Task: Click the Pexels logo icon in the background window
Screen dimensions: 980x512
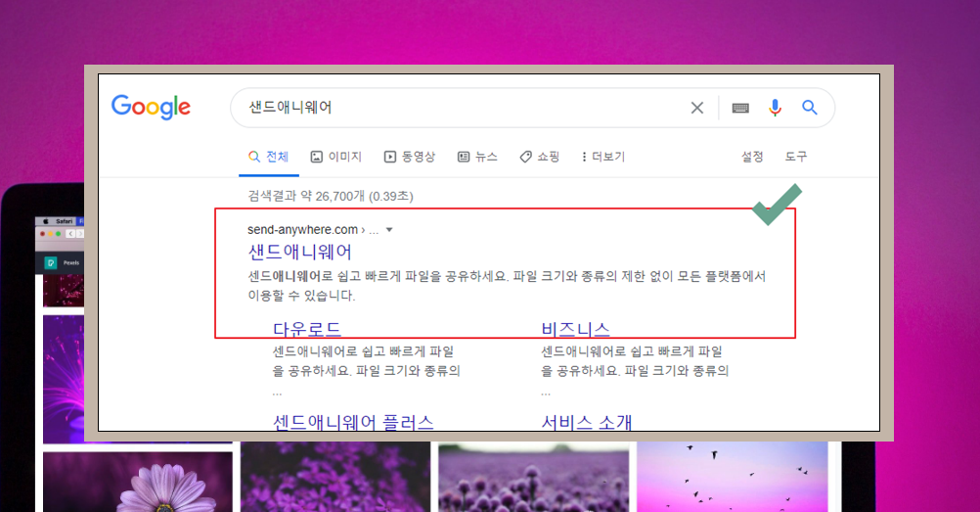Action: pos(51,263)
